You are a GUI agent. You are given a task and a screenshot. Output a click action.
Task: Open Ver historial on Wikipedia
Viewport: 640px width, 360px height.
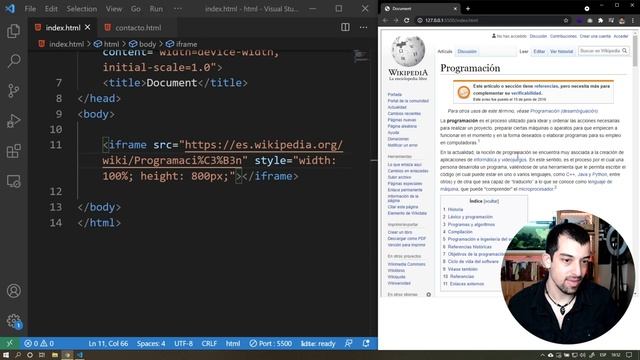click(561, 51)
